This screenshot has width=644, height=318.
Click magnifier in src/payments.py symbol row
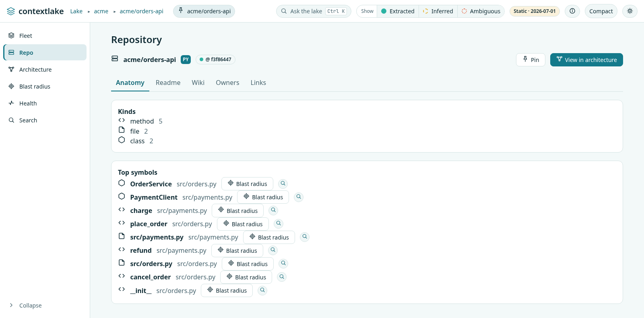305,237
